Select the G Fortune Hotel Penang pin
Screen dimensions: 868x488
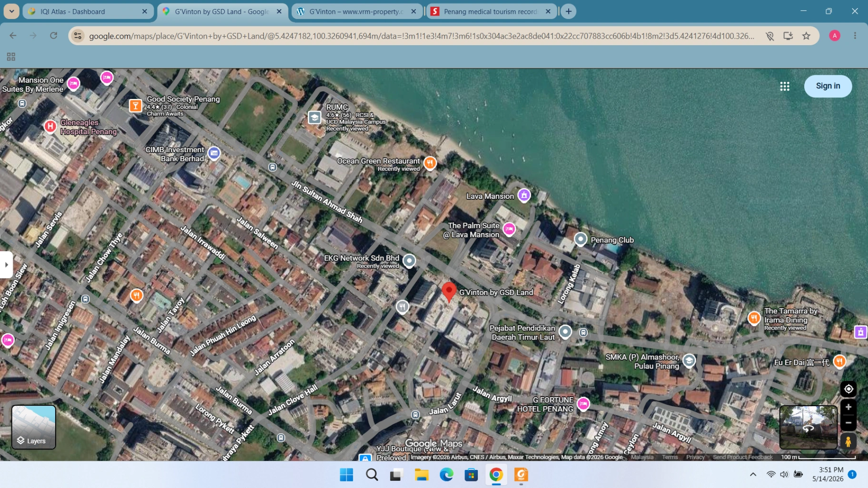click(x=583, y=404)
